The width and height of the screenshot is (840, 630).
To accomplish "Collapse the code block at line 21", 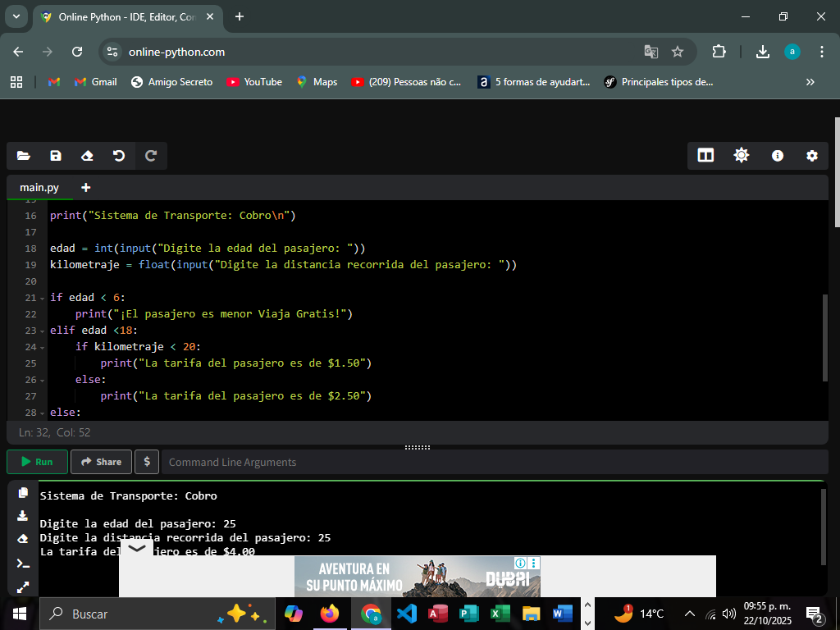I will pyautogui.click(x=43, y=298).
